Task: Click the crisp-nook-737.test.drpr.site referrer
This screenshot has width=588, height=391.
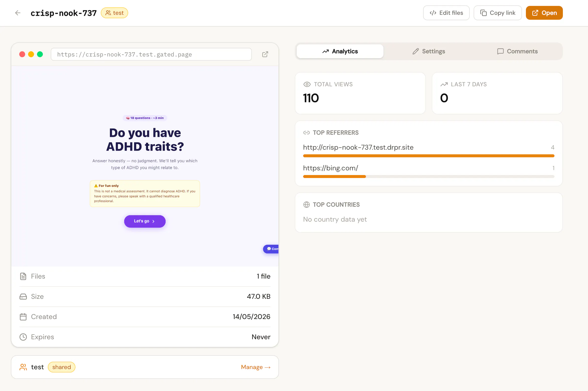Action: click(x=358, y=147)
